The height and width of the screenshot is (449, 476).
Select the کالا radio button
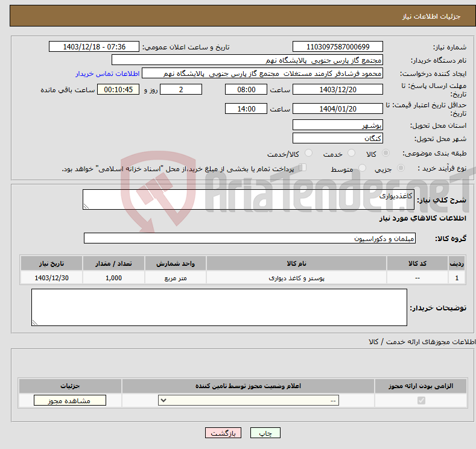pos(386,154)
